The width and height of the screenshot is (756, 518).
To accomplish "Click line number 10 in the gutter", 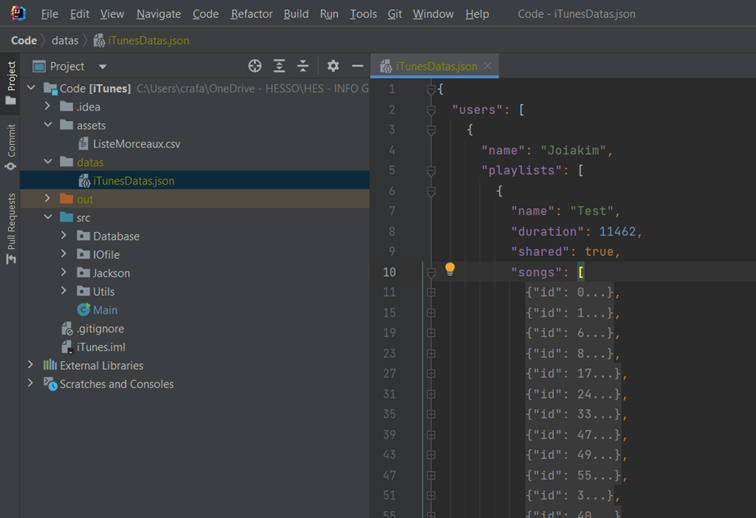I will coord(389,273).
